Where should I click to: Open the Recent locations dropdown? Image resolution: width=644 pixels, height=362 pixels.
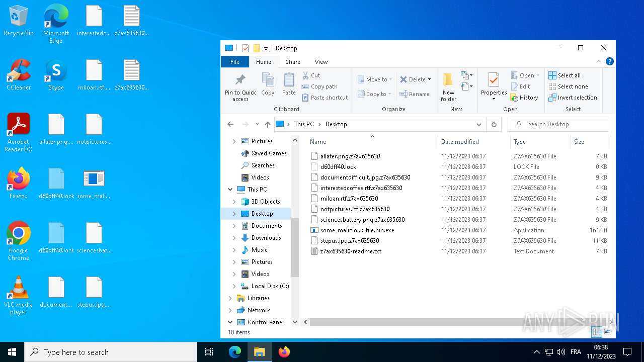pos(257,124)
